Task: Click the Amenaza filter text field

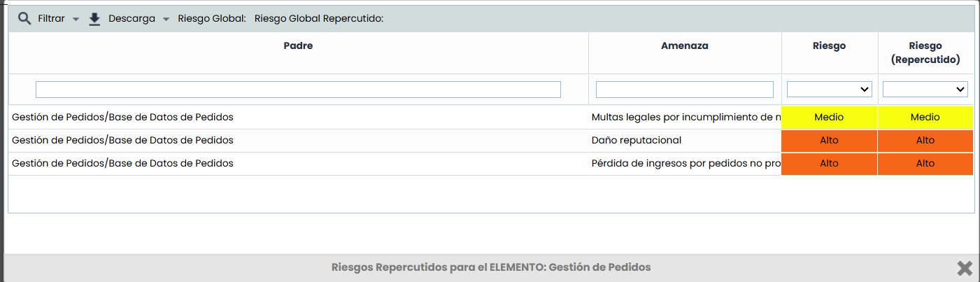Action: point(684,90)
